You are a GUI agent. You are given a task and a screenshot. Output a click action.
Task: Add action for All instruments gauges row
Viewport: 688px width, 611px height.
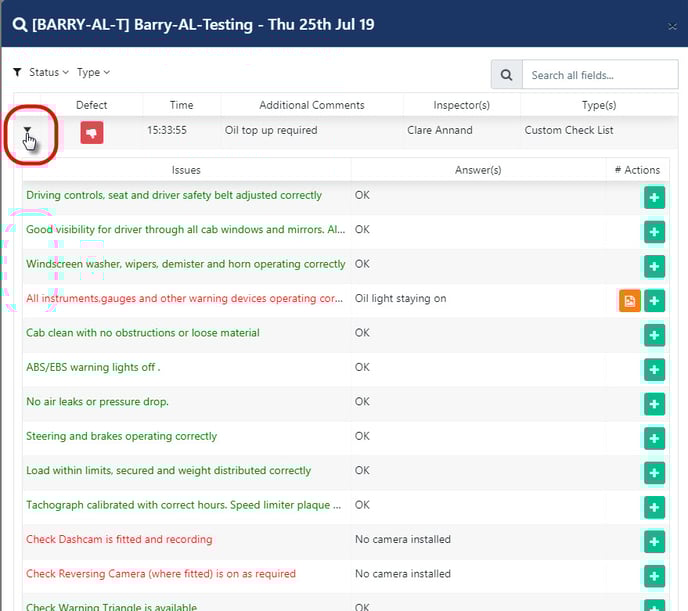point(654,301)
